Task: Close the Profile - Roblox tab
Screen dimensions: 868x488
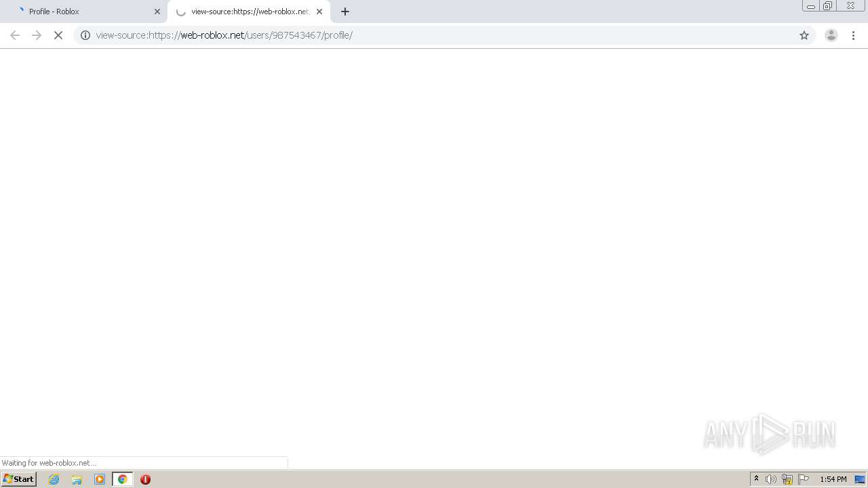Action: click(x=157, y=12)
